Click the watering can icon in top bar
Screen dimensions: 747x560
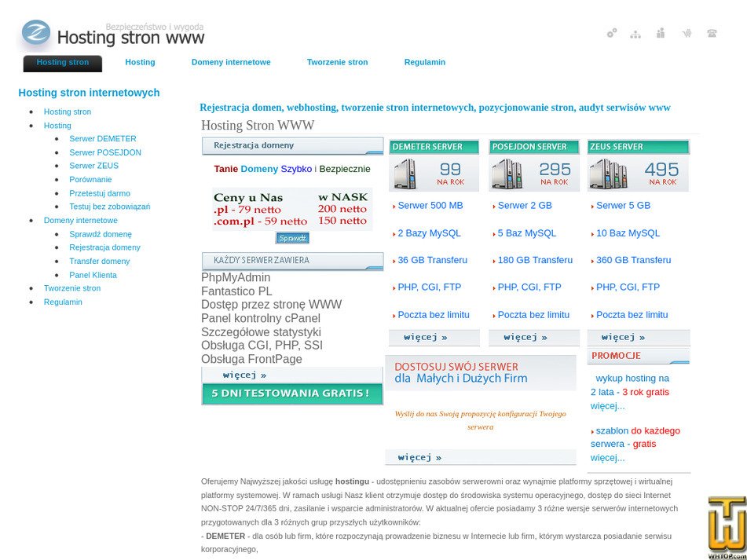687,33
